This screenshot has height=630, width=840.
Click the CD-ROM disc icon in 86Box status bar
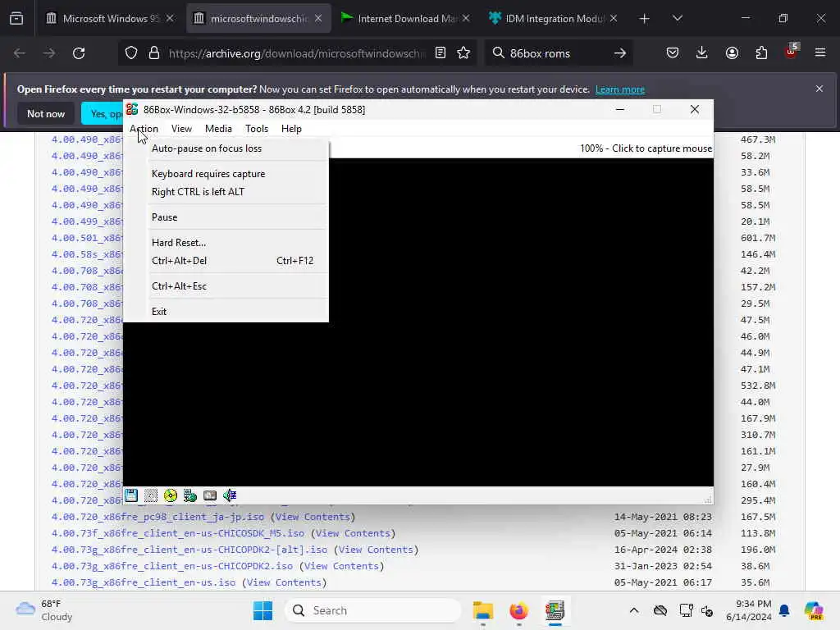(x=171, y=495)
